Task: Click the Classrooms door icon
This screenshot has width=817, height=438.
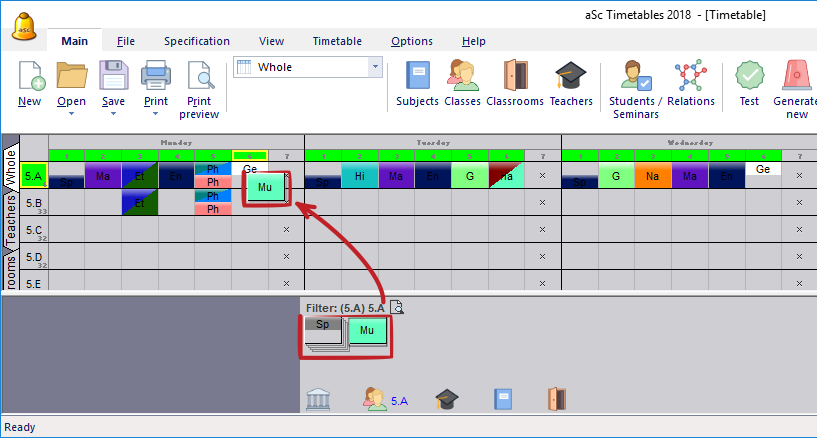Action: point(515,78)
